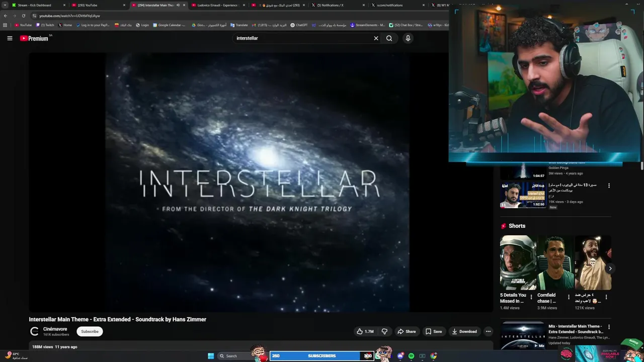Open the tab search dropdown arrow
The image size is (644, 362).
click(5, 5)
